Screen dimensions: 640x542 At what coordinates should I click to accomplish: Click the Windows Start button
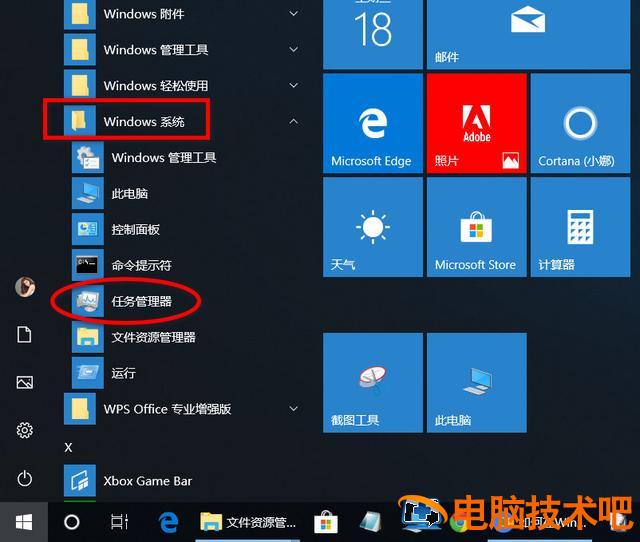24,522
